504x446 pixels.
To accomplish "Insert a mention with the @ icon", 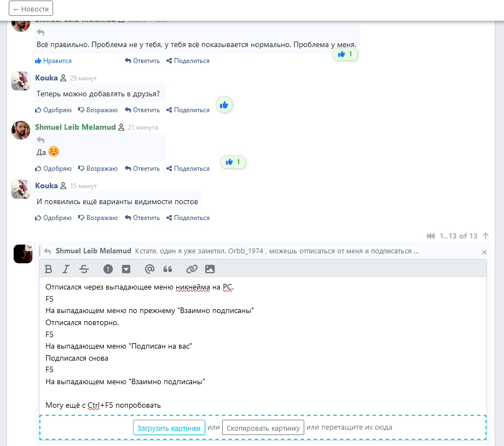I will point(149,269).
